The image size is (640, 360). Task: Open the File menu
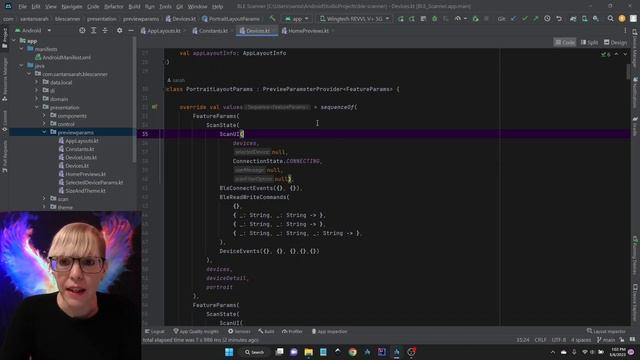pyautogui.click(x=22, y=7)
